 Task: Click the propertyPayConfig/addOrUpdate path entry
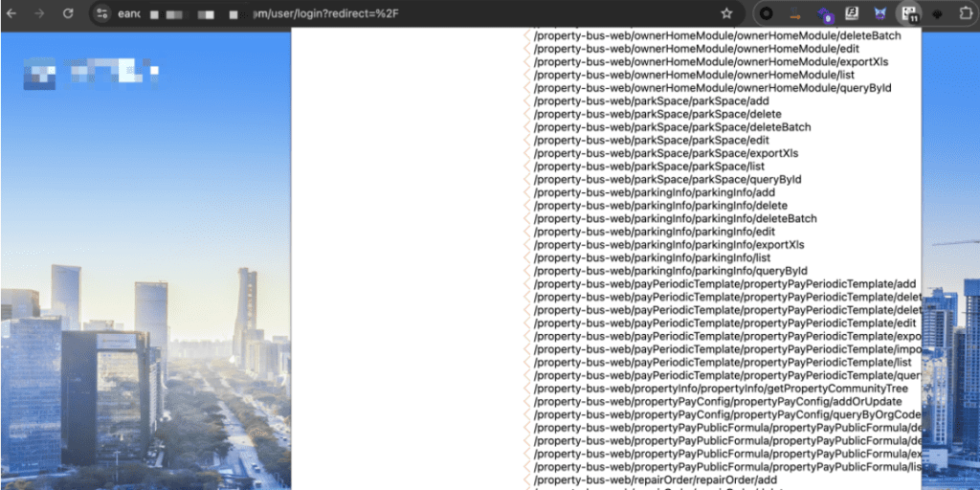(x=718, y=402)
